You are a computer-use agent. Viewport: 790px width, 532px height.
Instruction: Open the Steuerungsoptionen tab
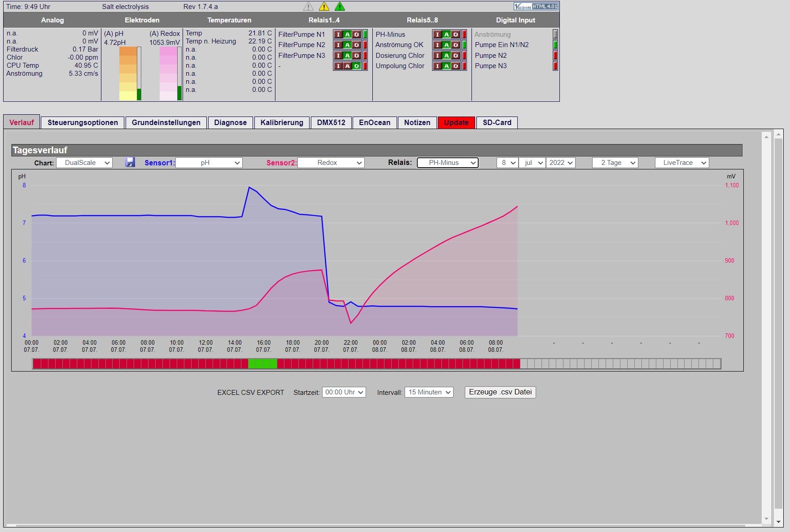pos(83,122)
